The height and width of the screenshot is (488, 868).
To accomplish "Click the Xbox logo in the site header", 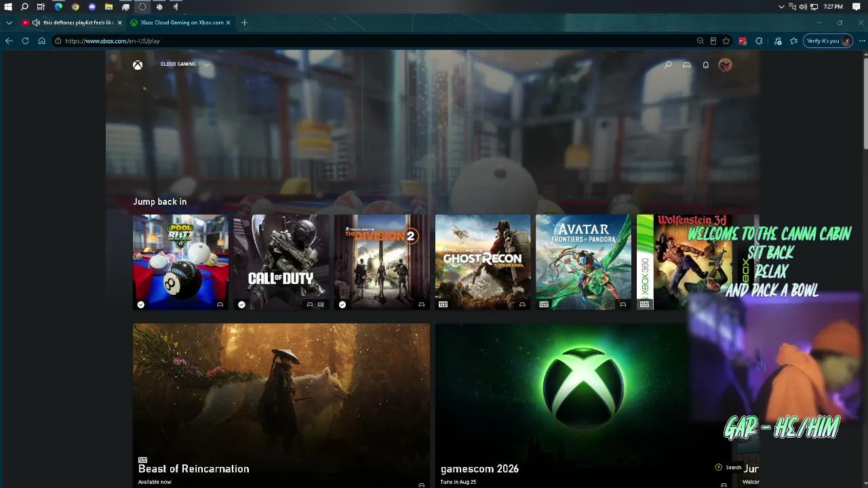I will (x=138, y=65).
